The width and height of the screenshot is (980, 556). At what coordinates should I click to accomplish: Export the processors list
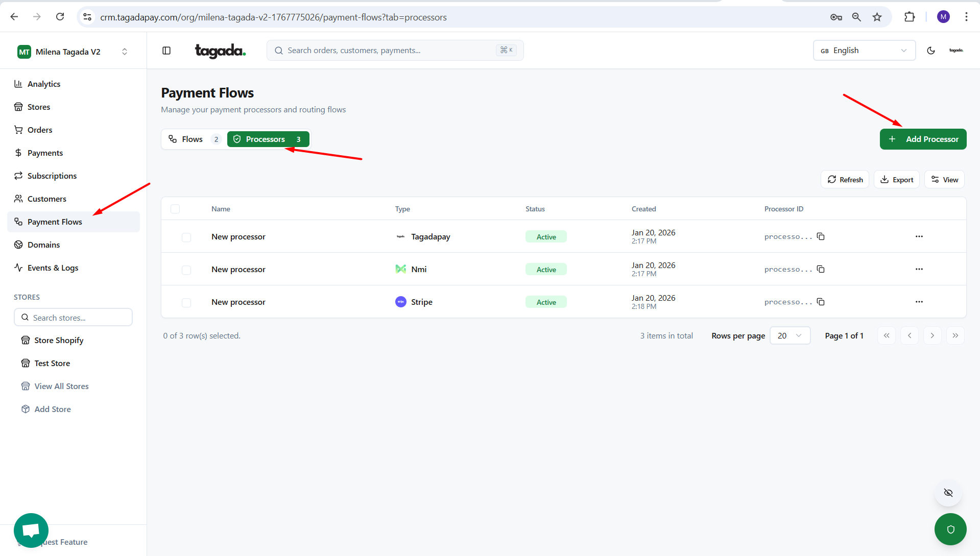897,180
